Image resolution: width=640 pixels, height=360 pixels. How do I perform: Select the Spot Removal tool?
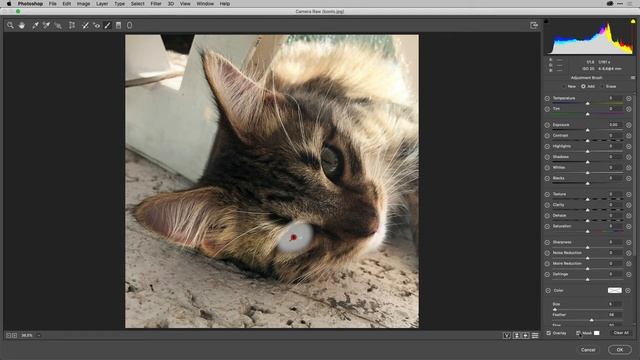85,25
